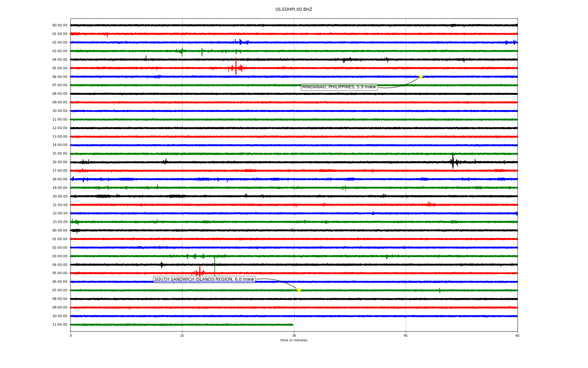Click the 60 tick on the x-axis
The width and height of the screenshot is (588, 368).
[517, 335]
